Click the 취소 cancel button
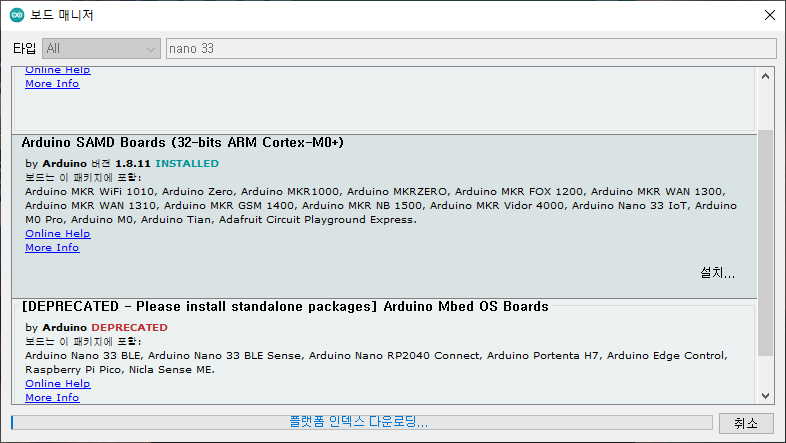The image size is (786, 443). 745,423
